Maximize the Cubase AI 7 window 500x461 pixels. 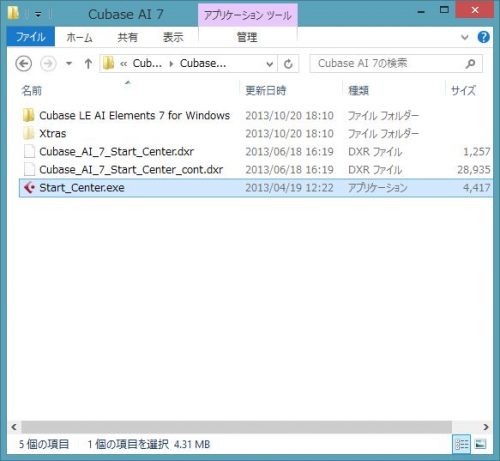pos(444,10)
